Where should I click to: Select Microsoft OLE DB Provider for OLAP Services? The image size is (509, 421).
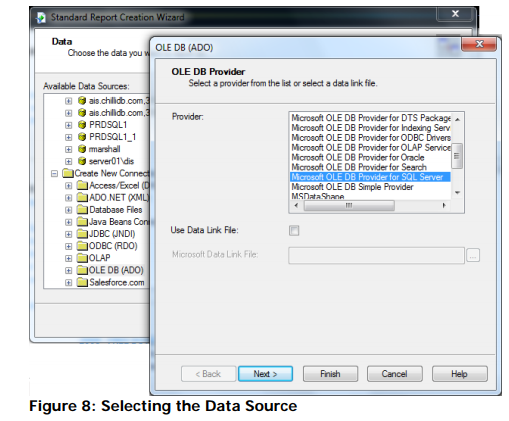[x=371, y=148]
